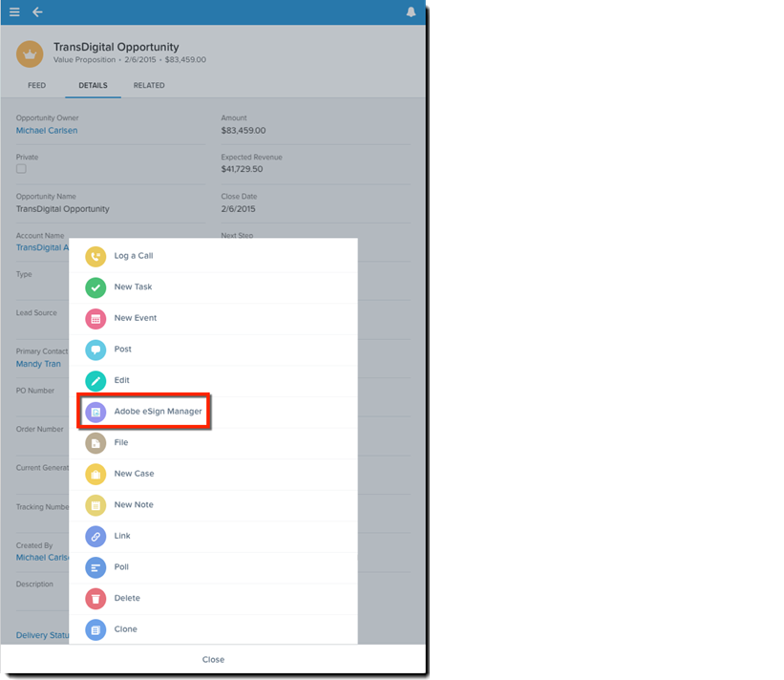The width and height of the screenshot is (784, 680).
Task: Open the Michael Carlsen owner link
Action: tap(47, 131)
